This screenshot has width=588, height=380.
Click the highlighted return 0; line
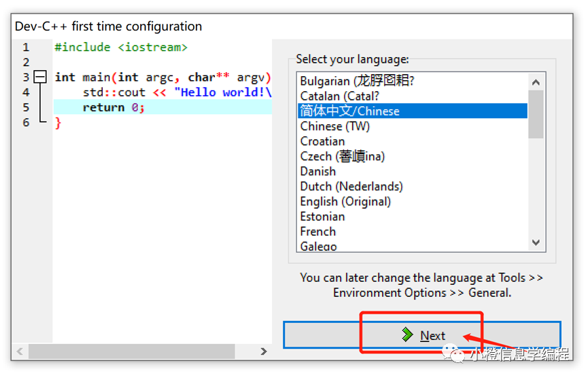[x=162, y=107]
